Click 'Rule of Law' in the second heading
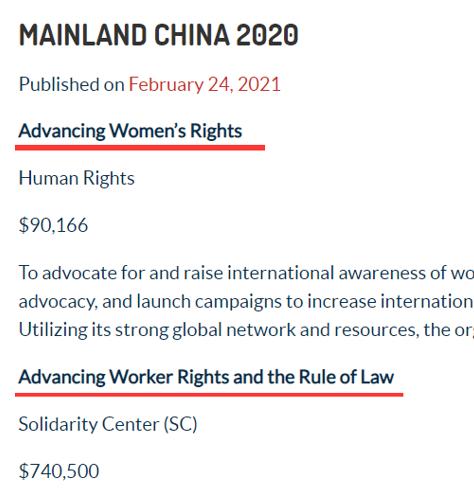The width and height of the screenshot is (474, 491). pos(347,377)
